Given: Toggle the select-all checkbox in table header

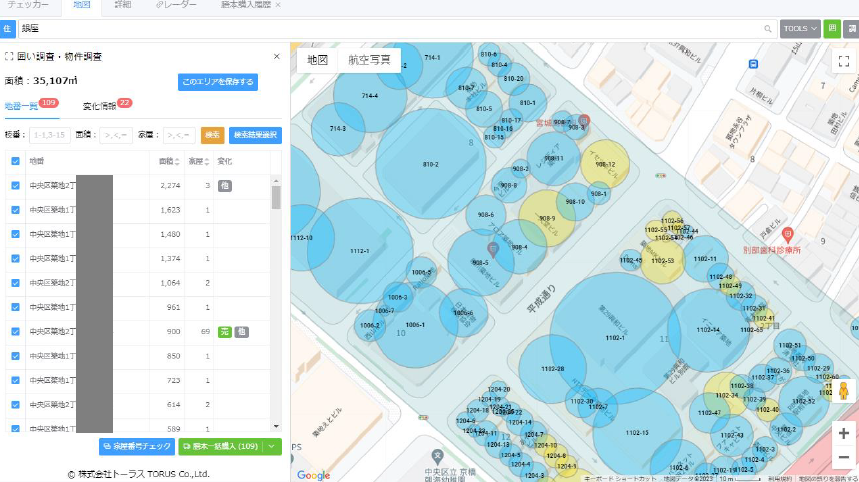Looking at the screenshot, I should click(15, 160).
